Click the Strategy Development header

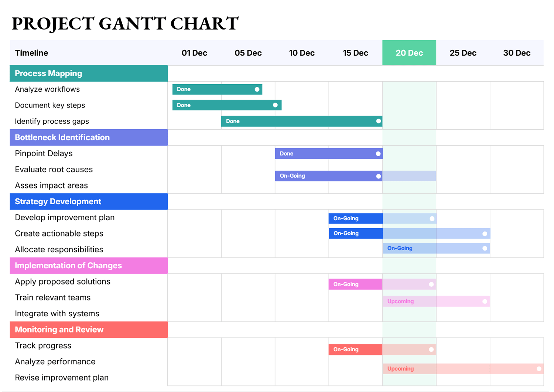tap(58, 201)
